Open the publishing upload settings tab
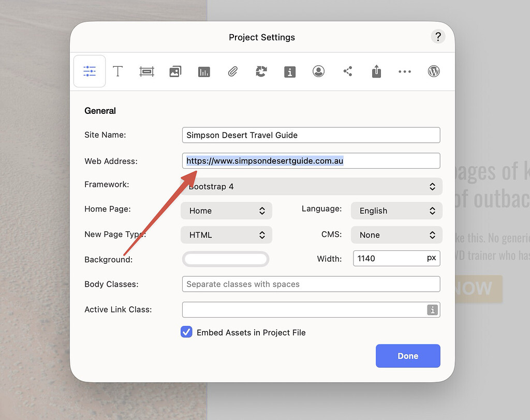This screenshot has width=530, height=420. [376, 71]
